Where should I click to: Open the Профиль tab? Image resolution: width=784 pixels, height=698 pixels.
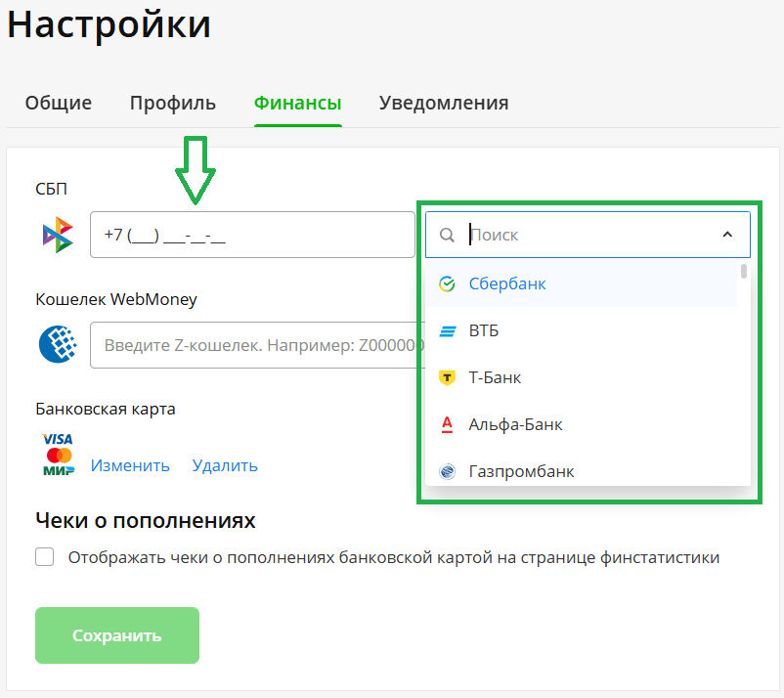(172, 103)
